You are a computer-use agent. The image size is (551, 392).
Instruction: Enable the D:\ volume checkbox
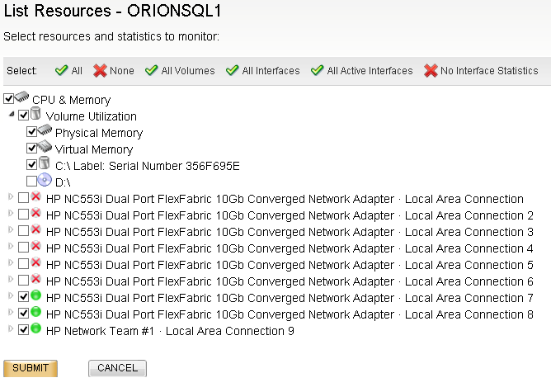(31, 182)
